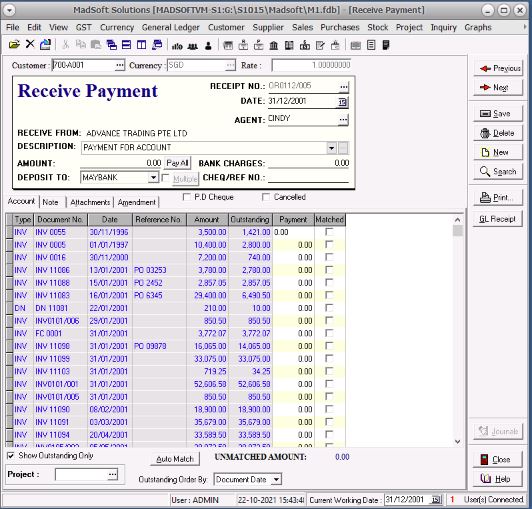Click the cascade windows toolbar icon
The width and height of the screenshot is (532, 509).
click(x=112, y=45)
